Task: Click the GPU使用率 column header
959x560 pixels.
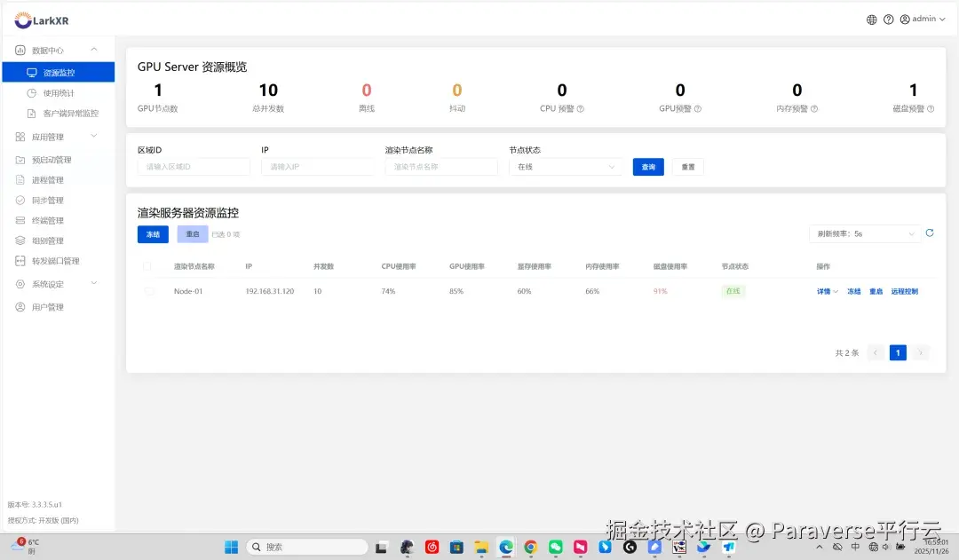Action: (467, 266)
